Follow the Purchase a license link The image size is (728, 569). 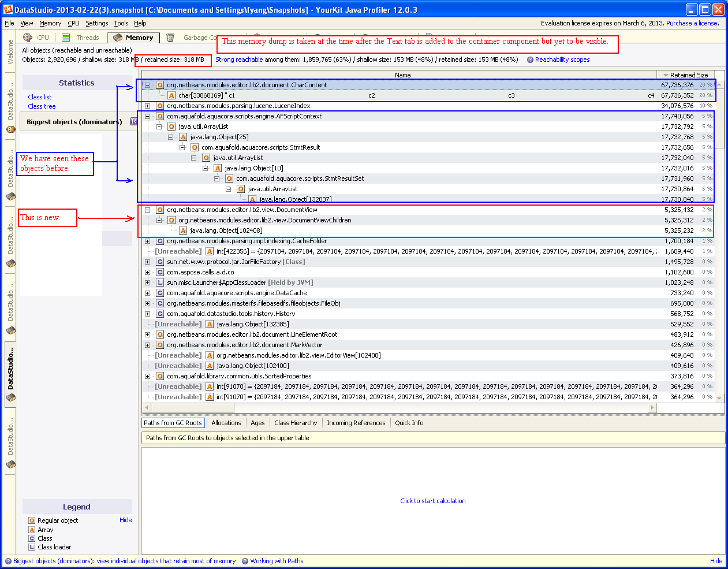point(692,23)
